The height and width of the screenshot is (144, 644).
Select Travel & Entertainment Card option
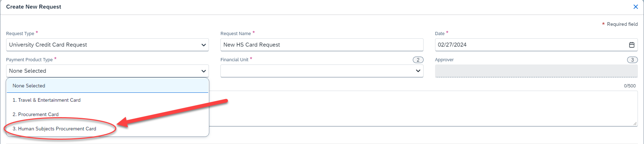click(x=107, y=100)
